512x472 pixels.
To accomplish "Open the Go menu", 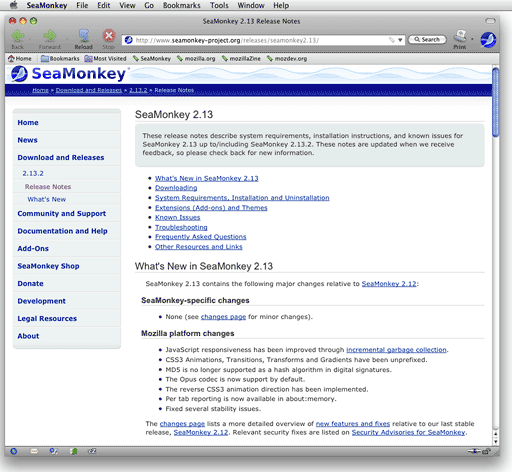I will 149,5.
